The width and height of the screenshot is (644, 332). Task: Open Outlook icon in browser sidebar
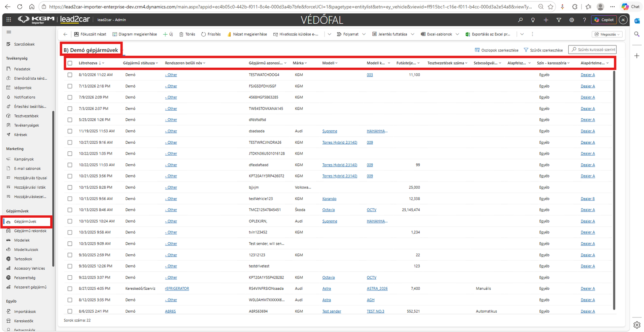(637, 21)
